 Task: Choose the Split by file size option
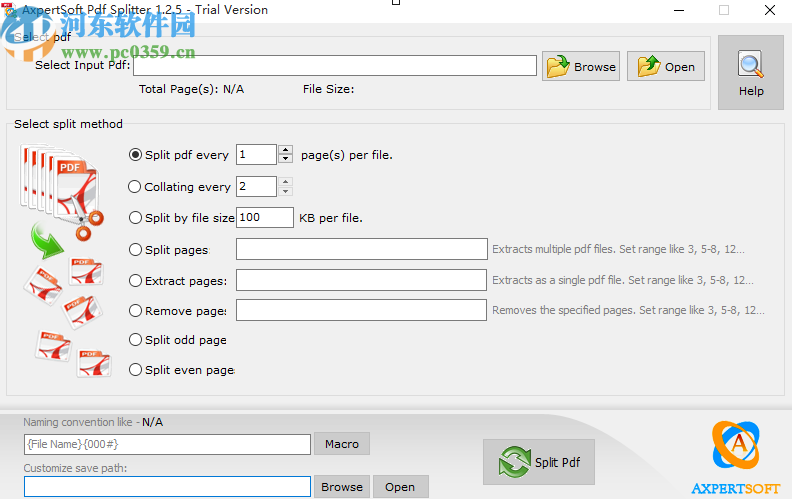point(135,218)
